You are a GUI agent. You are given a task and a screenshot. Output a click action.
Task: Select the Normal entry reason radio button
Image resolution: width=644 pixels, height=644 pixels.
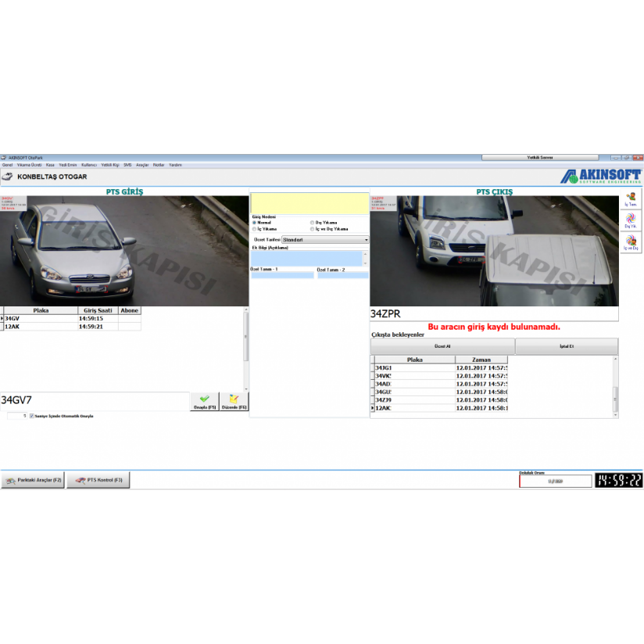pyautogui.click(x=255, y=223)
